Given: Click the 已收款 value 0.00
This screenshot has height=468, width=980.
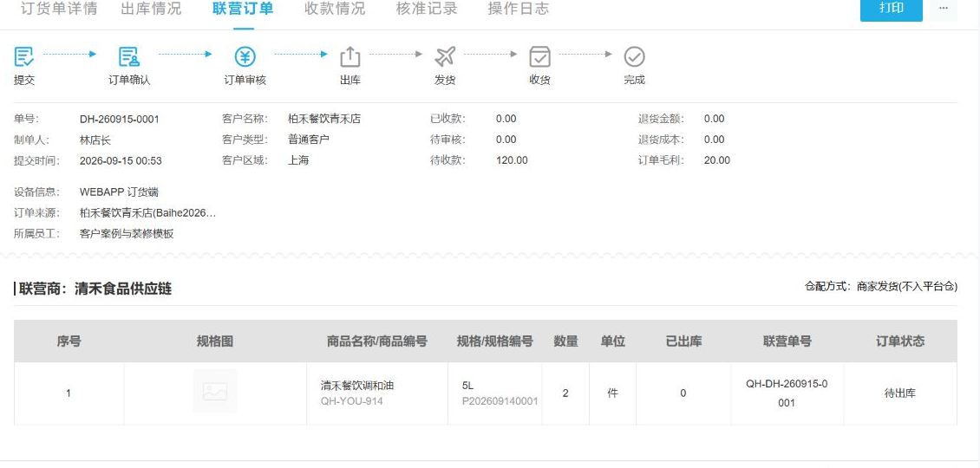Looking at the screenshot, I should (x=506, y=120).
